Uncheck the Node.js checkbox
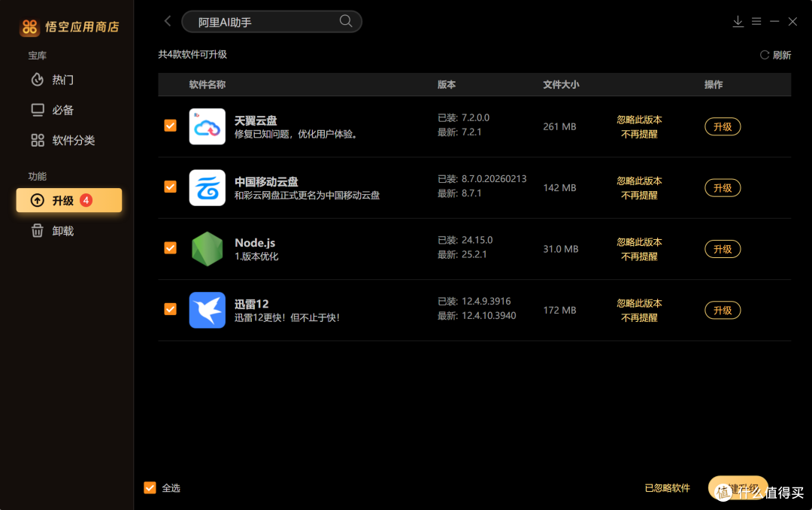The height and width of the screenshot is (510, 812). pos(171,247)
